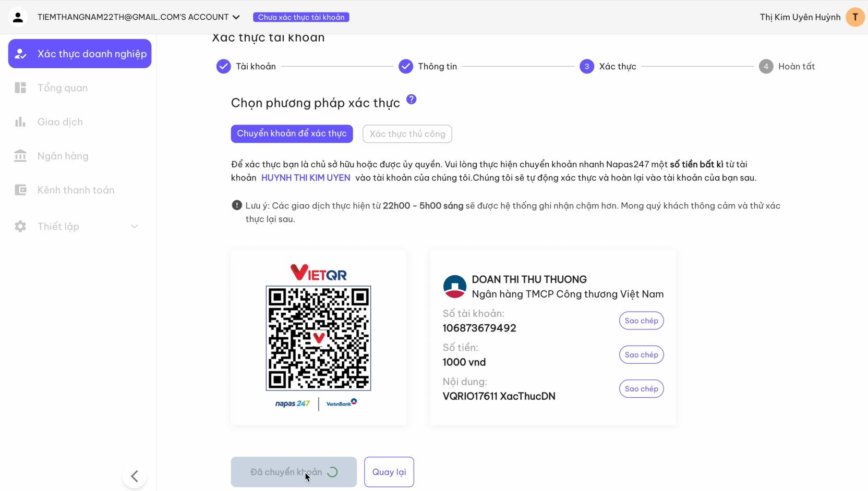Open Xác thực doanh nghiệp menu item
Image resolution: width=868 pixels, height=491 pixels.
(x=80, y=54)
